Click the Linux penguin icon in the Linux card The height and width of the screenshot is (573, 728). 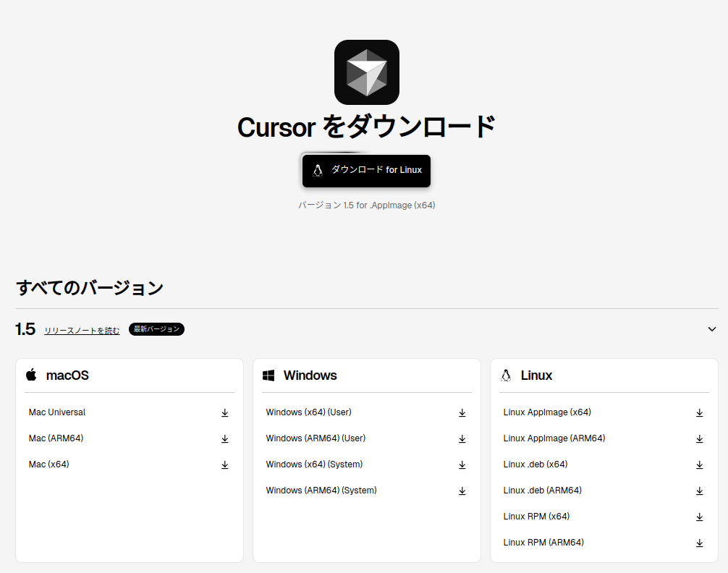pos(505,375)
